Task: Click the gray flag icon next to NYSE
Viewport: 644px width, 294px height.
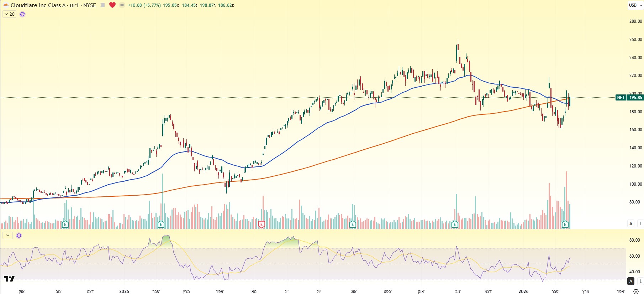Action: (102, 5)
